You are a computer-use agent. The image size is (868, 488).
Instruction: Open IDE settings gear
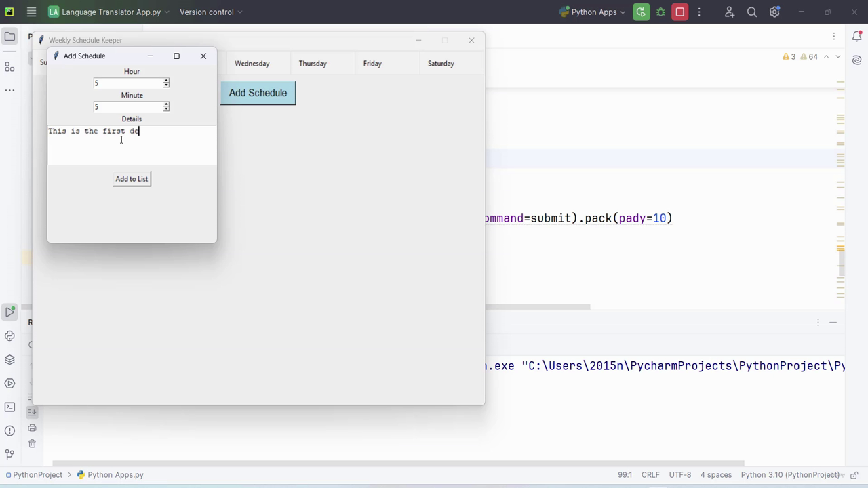point(775,12)
